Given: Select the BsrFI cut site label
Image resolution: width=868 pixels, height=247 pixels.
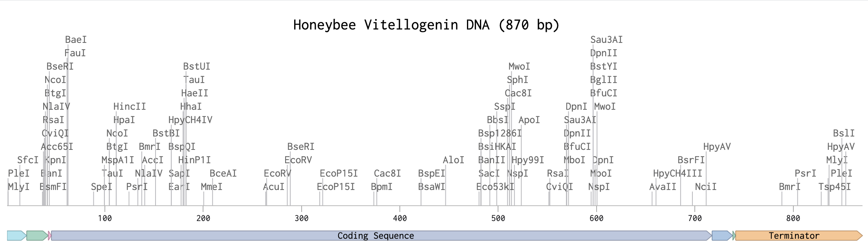Looking at the screenshot, I should [x=691, y=160].
